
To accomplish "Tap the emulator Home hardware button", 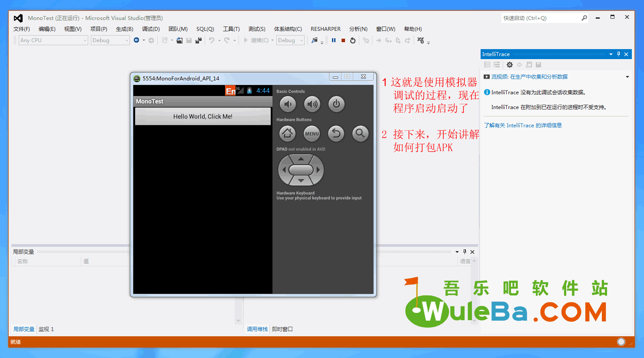I will click(x=287, y=134).
